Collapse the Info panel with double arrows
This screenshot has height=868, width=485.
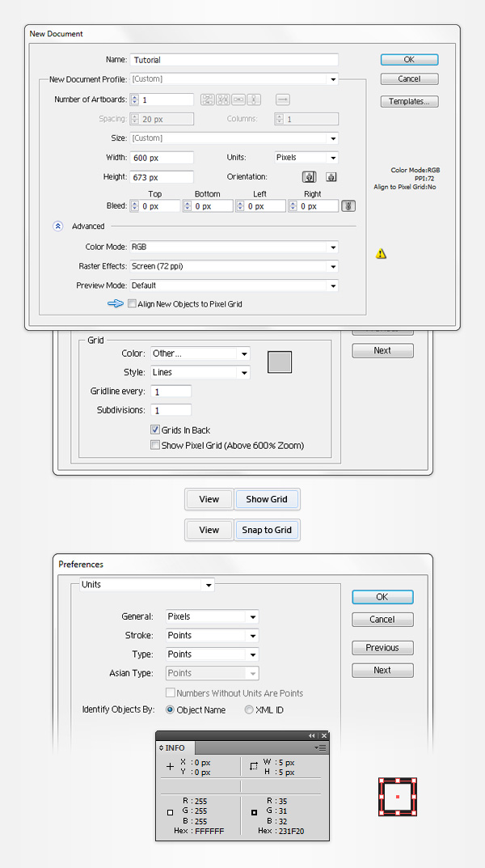[x=312, y=735]
